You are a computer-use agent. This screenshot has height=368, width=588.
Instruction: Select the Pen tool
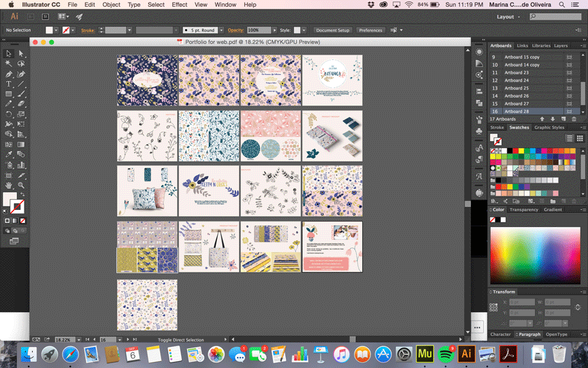tap(9, 74)
